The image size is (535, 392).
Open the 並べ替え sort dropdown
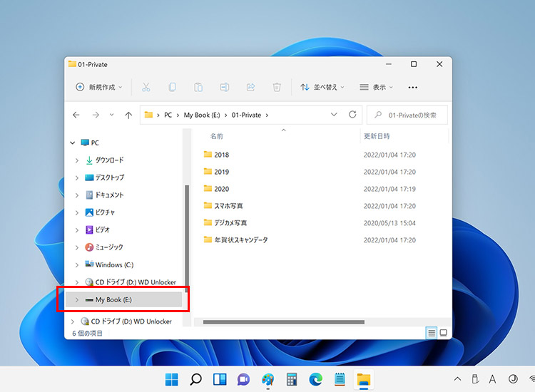322,87
